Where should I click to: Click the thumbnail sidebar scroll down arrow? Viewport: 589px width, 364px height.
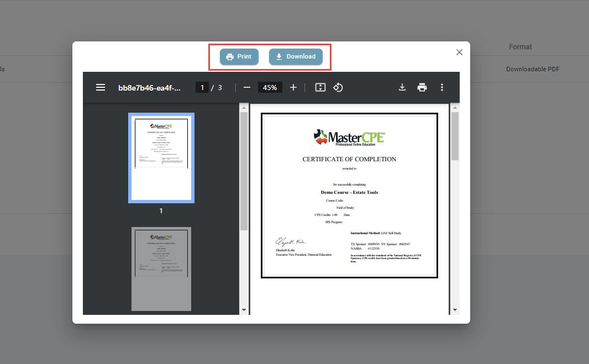coord(244,310)
